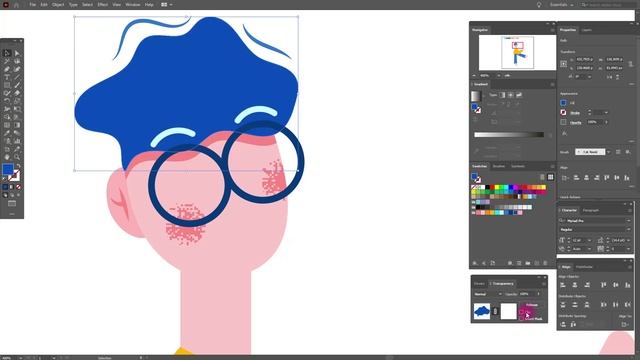640x360 pixels.
Task: Select the Rectangle tool
Action: click(x=7, y=85)
